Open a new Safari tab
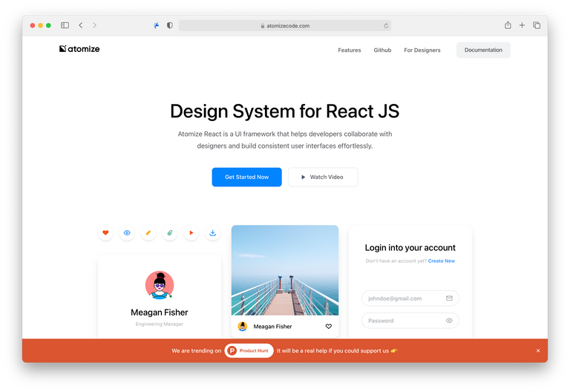Image resolution: width=570 pixels, height=392 pixels. (522, 25)
